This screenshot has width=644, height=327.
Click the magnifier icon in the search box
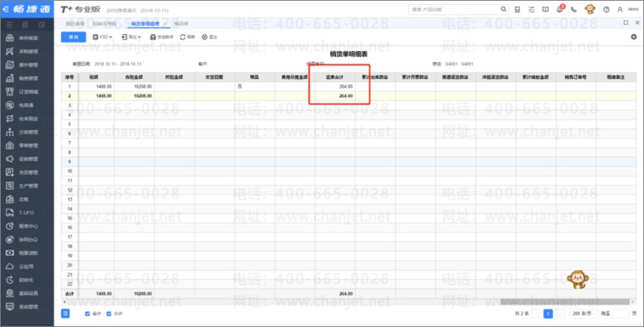(x=503, y=9)
